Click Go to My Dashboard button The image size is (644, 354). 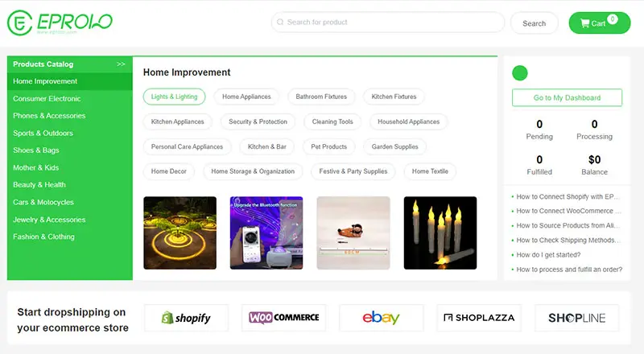point(567,97)
